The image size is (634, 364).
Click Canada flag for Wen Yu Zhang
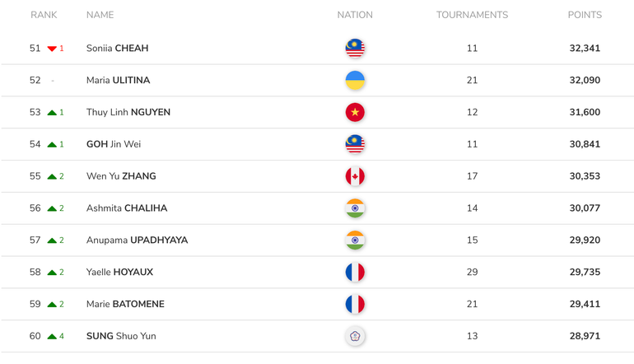pos(355,176)
